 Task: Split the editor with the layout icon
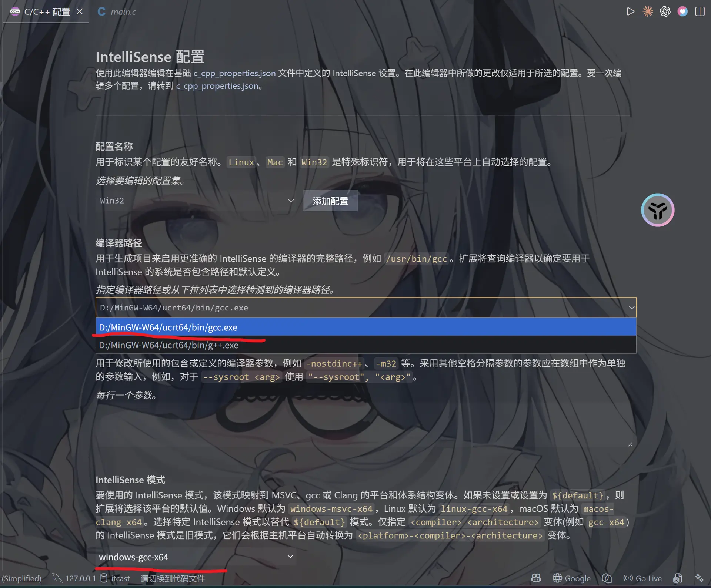pos(700,11)
